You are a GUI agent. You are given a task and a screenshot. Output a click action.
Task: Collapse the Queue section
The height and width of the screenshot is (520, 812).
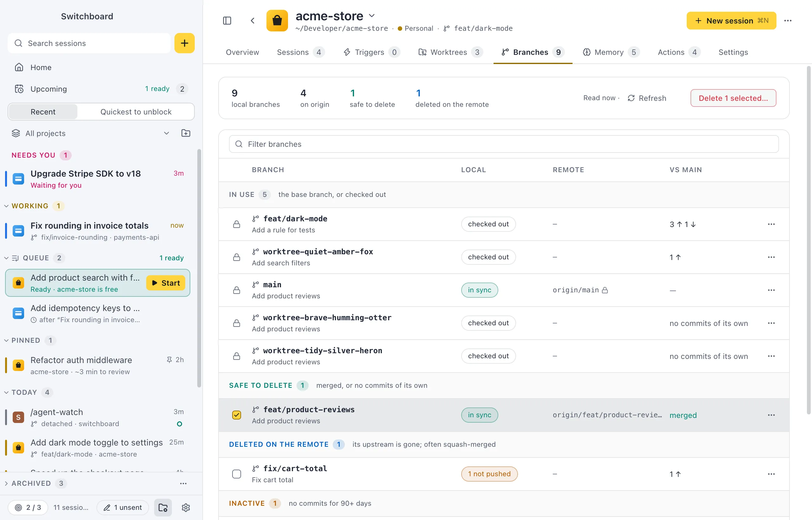(6, 258)
